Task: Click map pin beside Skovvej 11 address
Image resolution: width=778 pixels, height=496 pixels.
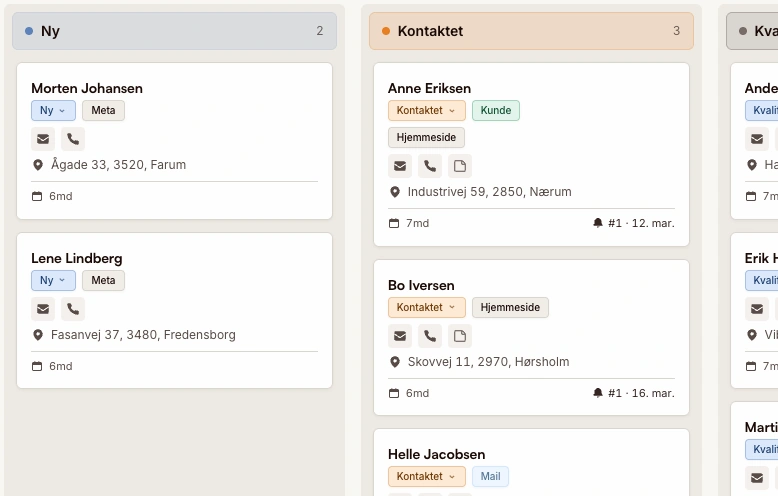Action: pos(394,362)
